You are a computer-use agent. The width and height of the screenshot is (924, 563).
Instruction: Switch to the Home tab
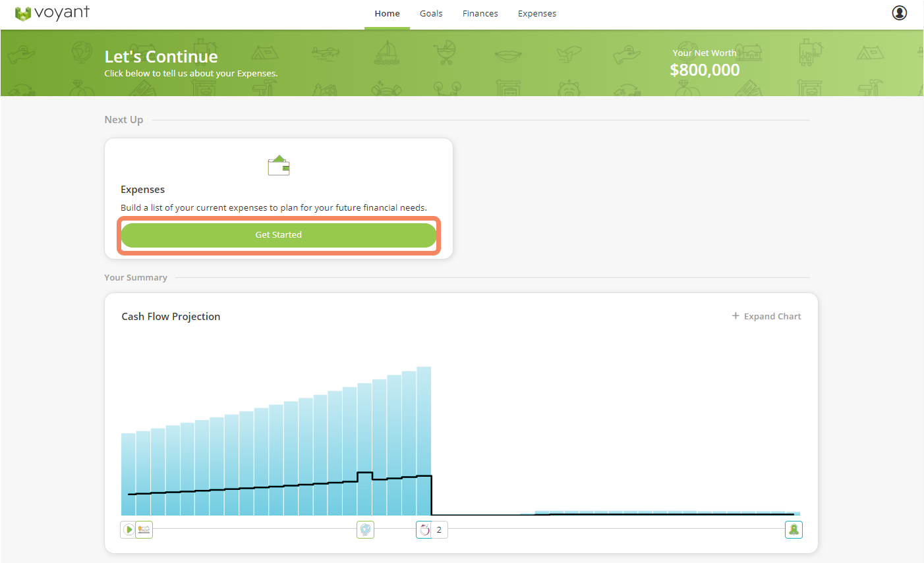[x=387, y=14]
